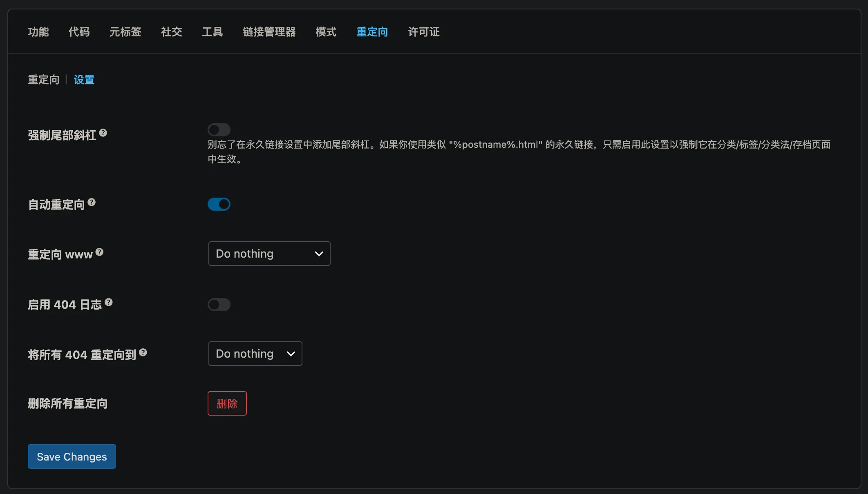The height and width of the screenshot is (494, 868).
Task: Open the 模式 tab
Action: [x=326, y=32]
